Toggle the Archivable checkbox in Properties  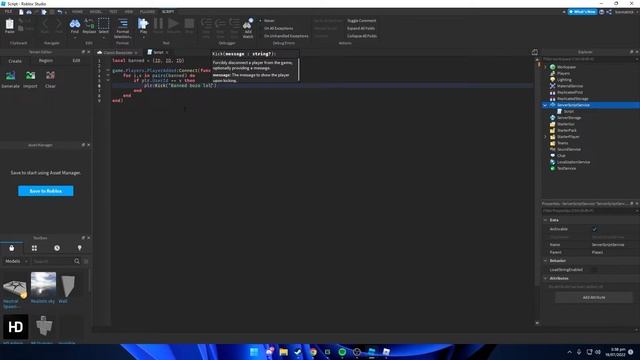point(594,229)
